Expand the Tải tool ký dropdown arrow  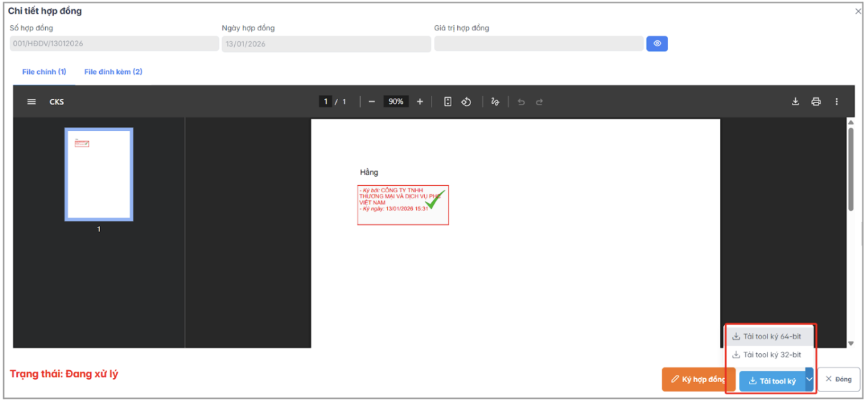[x=809, y=380]
